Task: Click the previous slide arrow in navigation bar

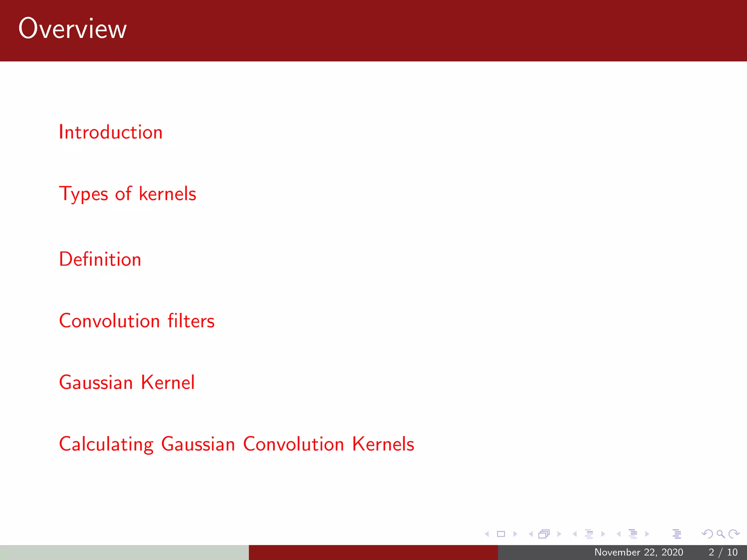Action: pos(487,534)
